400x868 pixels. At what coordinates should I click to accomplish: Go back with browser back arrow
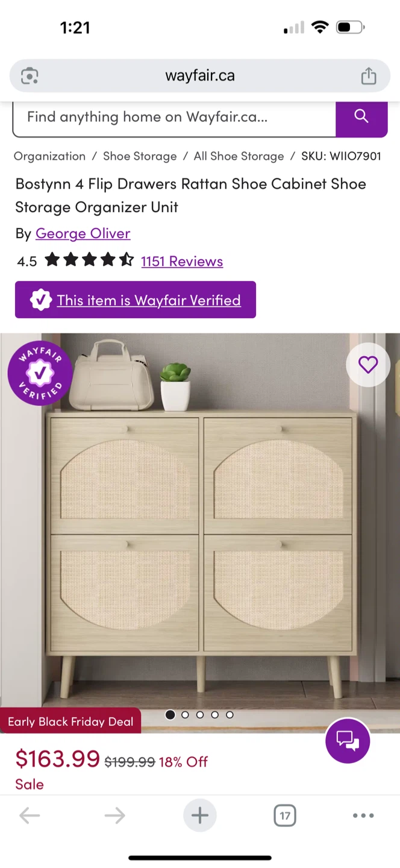[x=30, y=816]
